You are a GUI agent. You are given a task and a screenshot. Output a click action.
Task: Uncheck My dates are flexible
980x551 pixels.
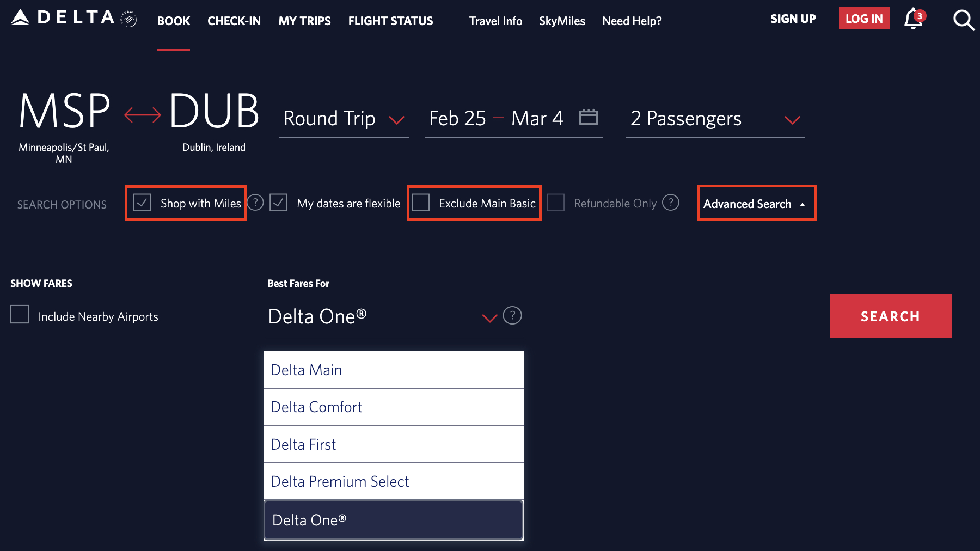tap(278, 203)
